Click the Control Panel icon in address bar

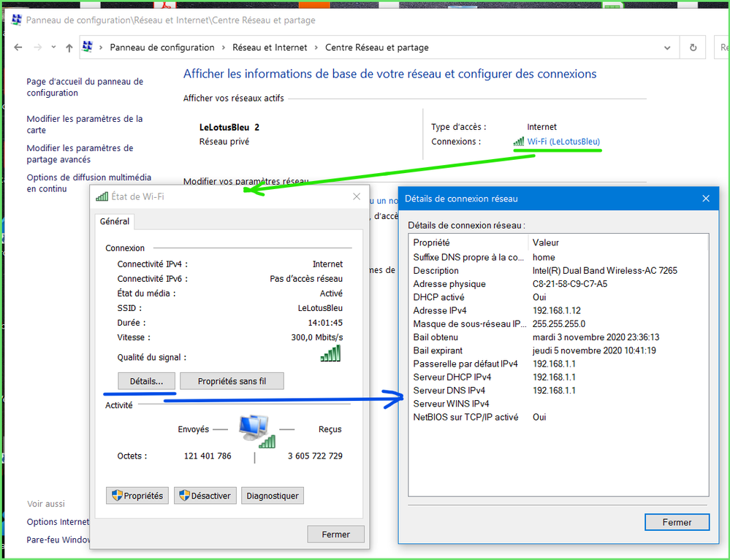88,47
